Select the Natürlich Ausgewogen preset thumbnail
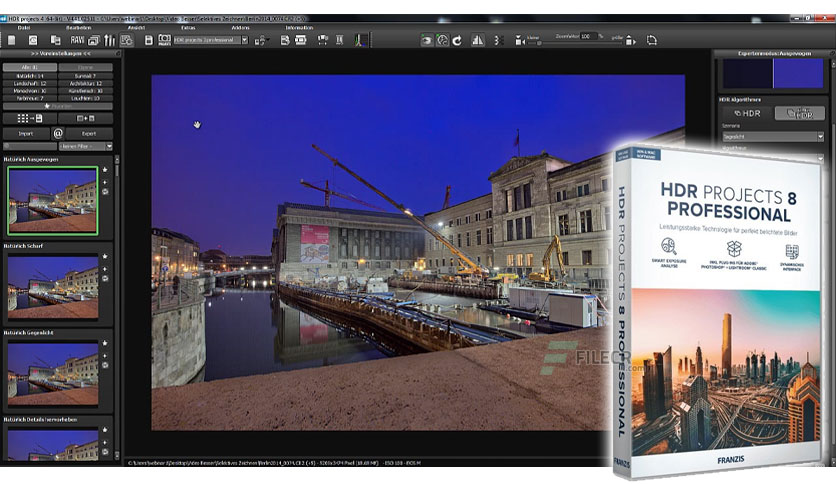 click(x=52, y=200)
